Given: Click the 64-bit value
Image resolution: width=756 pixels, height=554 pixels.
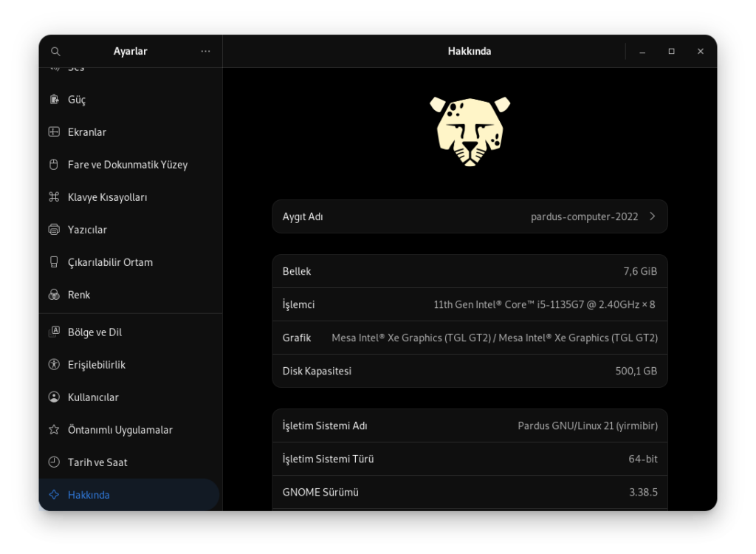Looking at the screenshot, I should (x=643, y=459).
